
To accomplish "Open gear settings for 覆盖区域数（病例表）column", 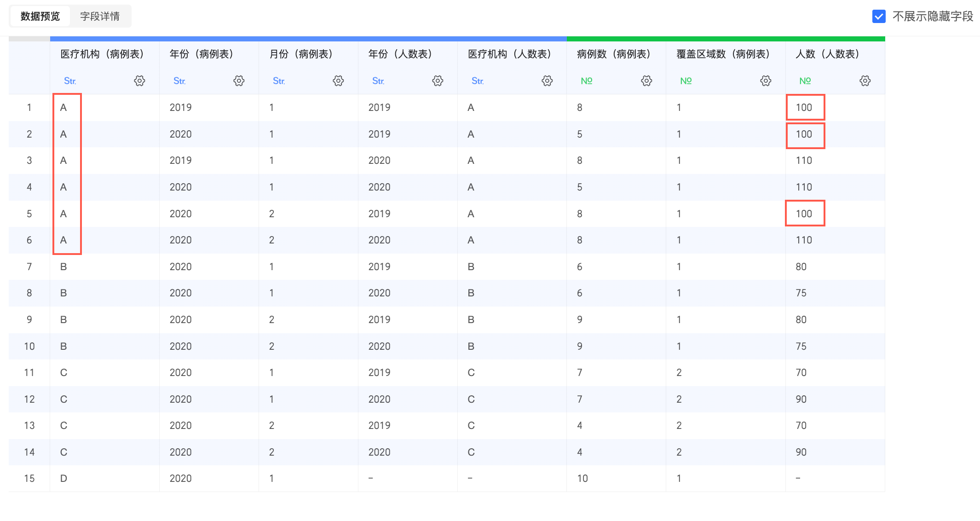I will pyautogui.click(x=766, y=81).
